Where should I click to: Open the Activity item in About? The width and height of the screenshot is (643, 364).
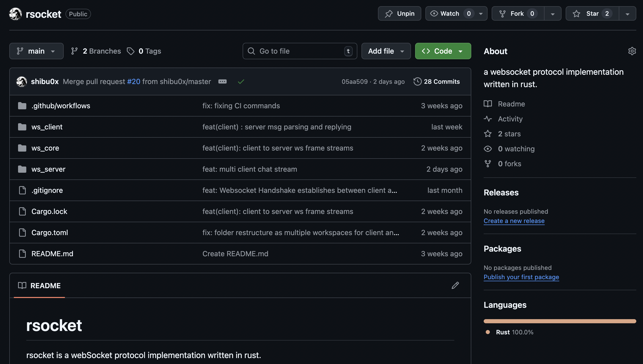click(510, 119)
